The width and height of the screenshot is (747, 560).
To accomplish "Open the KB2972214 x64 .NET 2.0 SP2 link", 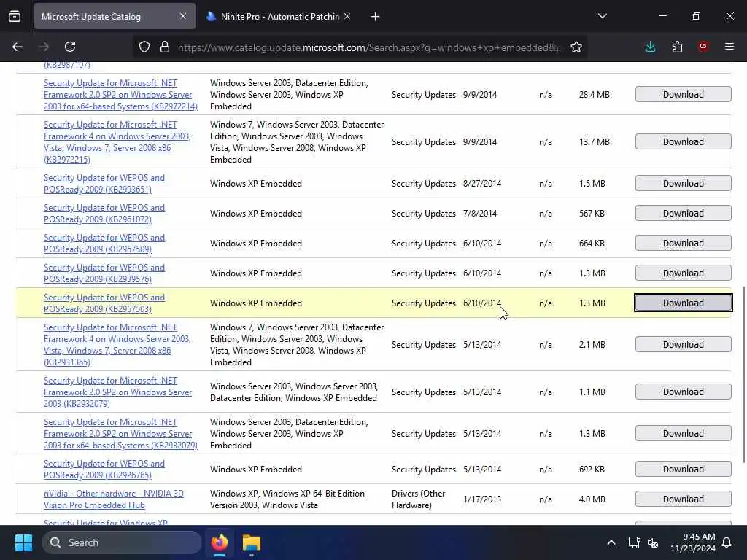I will 120,94.
